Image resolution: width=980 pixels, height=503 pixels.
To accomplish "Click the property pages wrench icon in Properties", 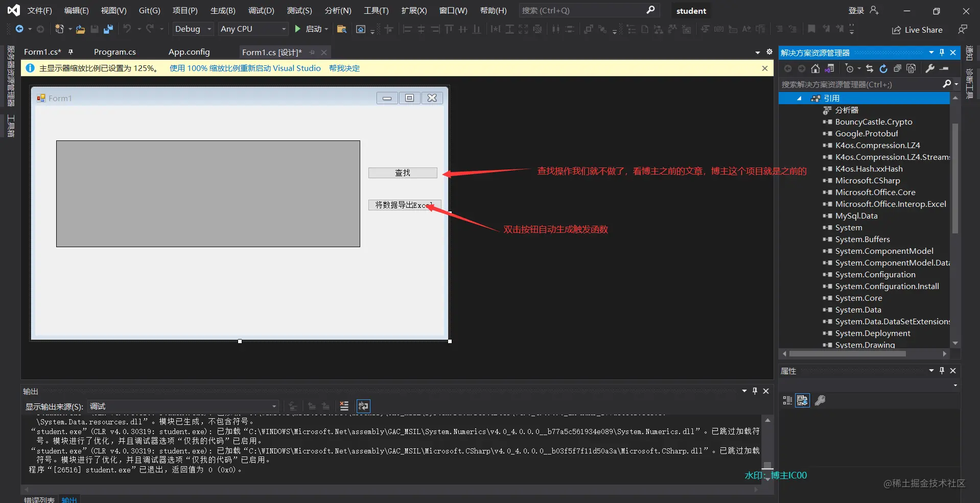I will click(820, 400).
